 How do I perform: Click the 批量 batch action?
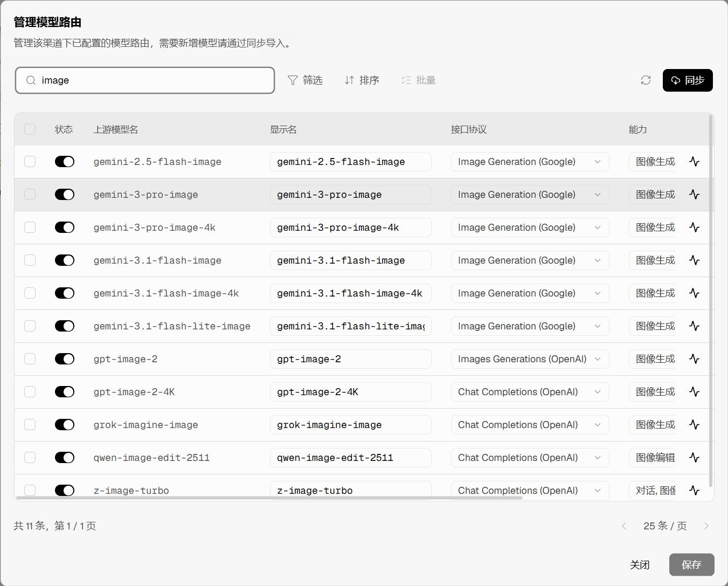tap(418, 80)
